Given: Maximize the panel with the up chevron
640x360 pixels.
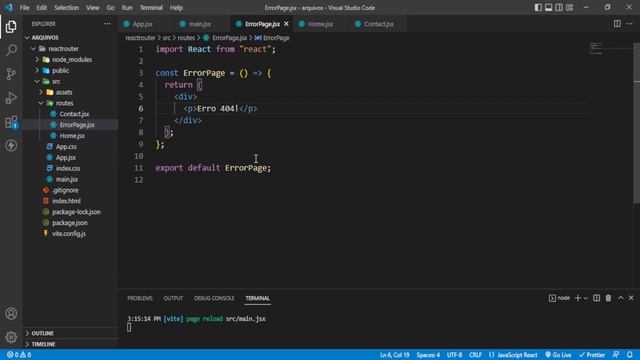Looking at the screenshot, I should click(x=620, y=298).
